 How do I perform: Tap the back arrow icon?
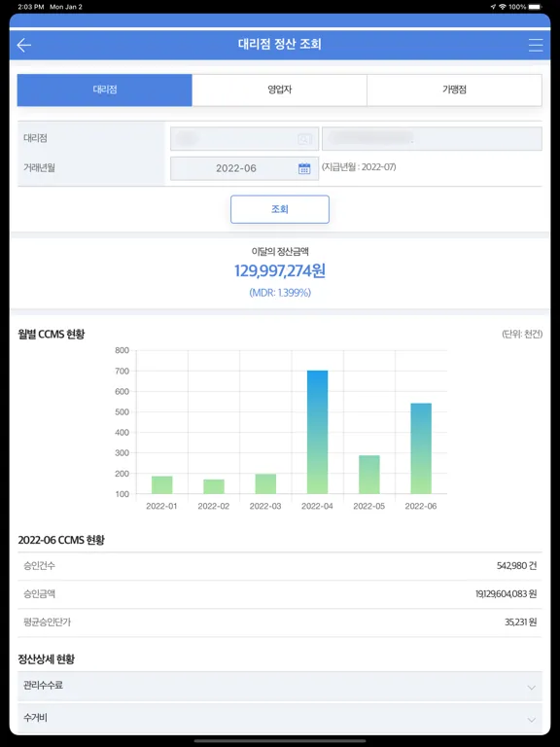coord(23,46)
